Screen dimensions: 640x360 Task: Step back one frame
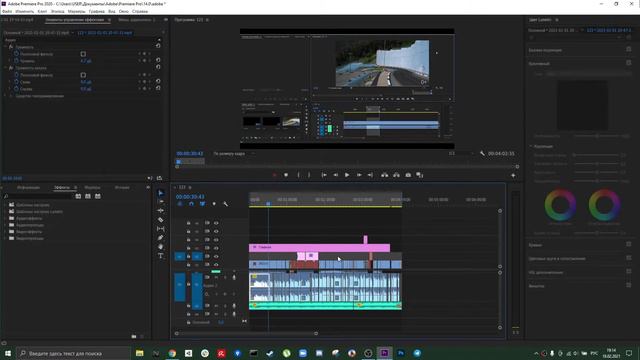pyautogui.click(x=336, y=175)
